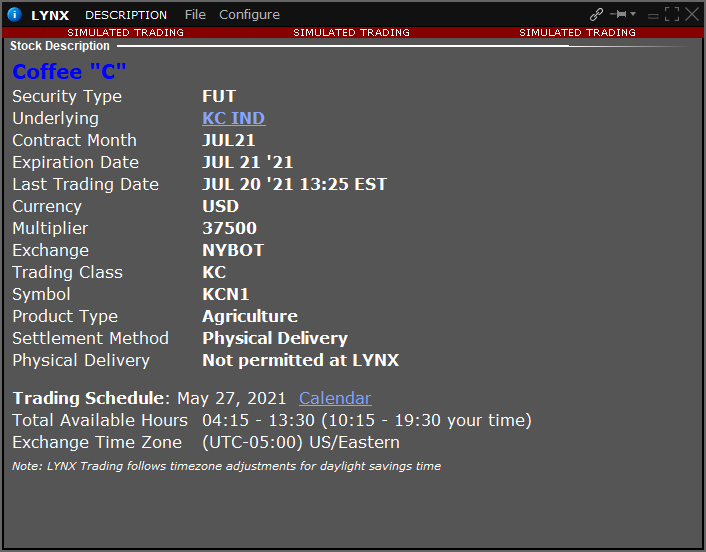Select the KC trading class value

pos(214,272)
